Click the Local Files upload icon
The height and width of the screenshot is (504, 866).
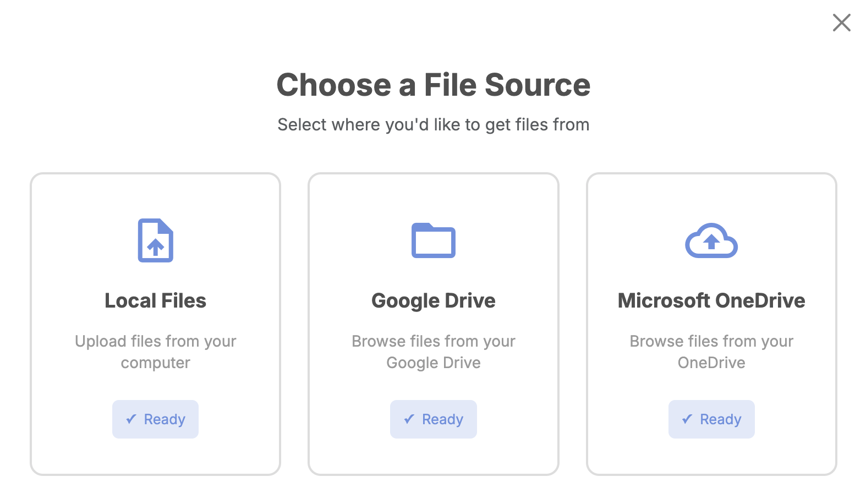tap(156, 240)
